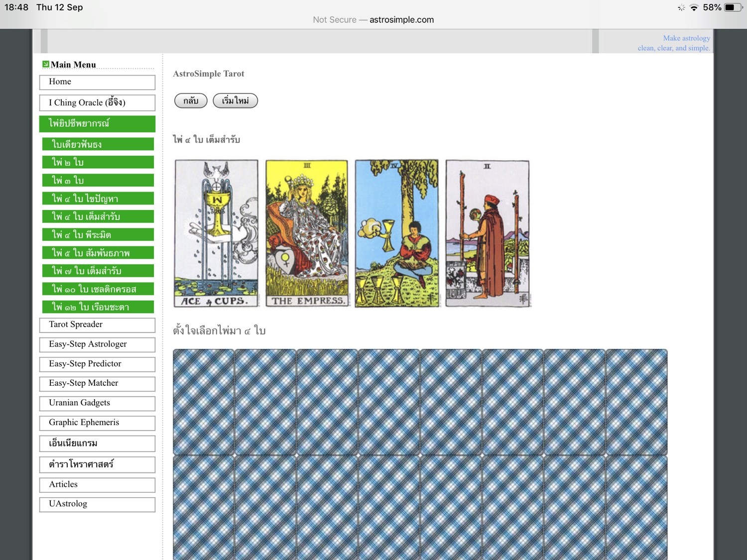Screen dimensions: 747x560
Task: Tap the Four of Cups card
Action: tap(397, 233)
